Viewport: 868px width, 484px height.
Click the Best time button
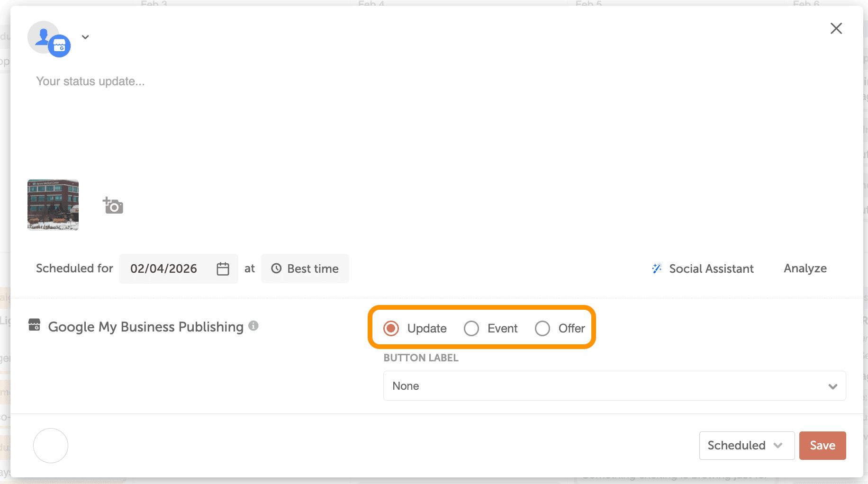(305, 269)
